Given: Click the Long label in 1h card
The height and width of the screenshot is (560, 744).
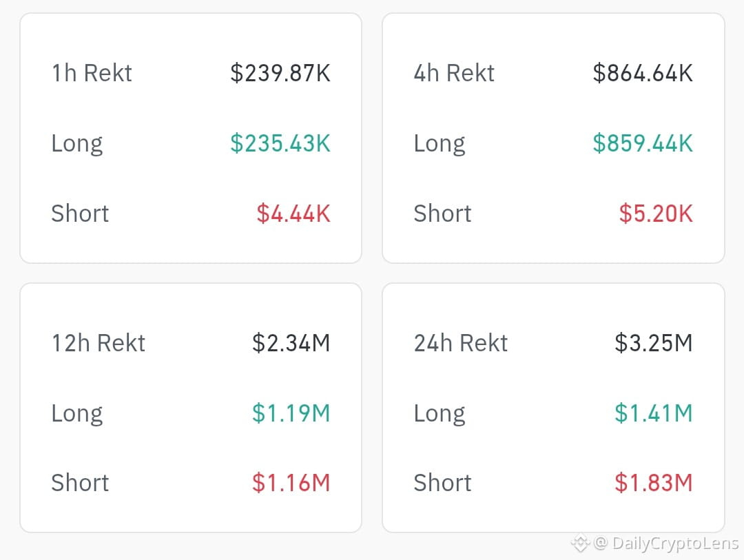Looking at the screenshot, I should pyautogui.click(x=77, y=144).
